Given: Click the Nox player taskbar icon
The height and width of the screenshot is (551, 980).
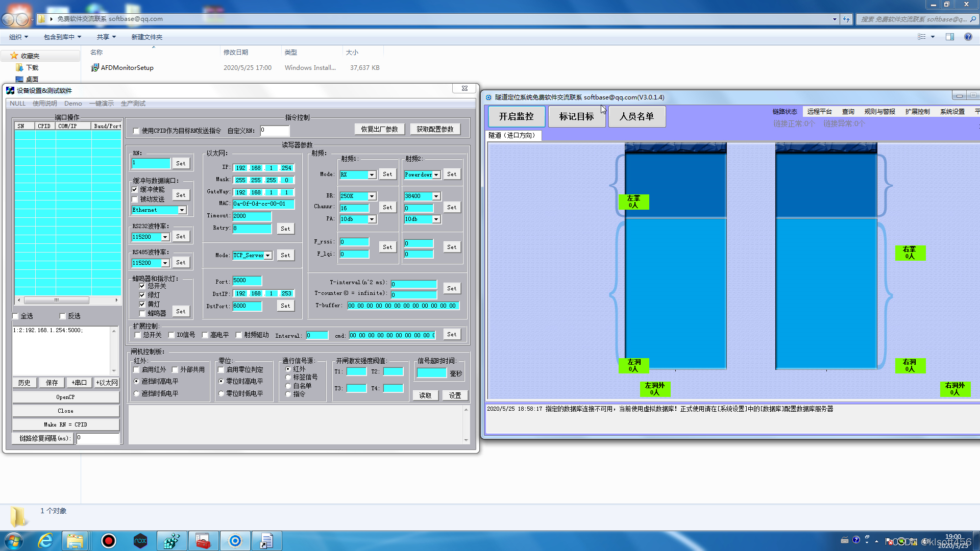Looking at the screenshot, I should click(140, 541).
